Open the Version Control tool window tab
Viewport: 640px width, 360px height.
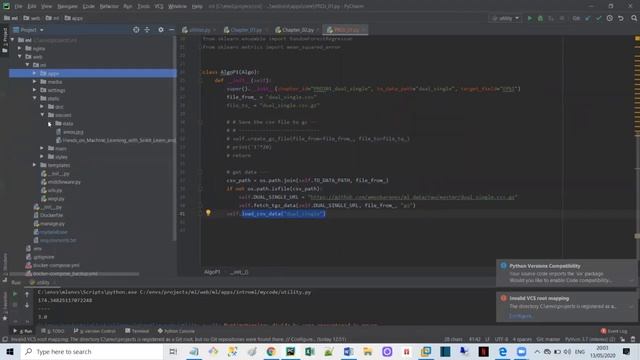coord(95,331)
